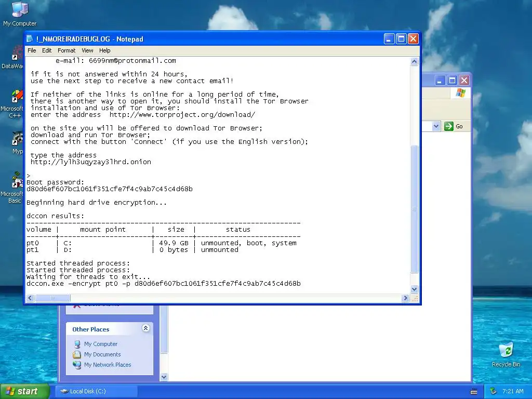532x399 pixels.
Task: Open My Network Places link
Action: (x=108, y=365)
